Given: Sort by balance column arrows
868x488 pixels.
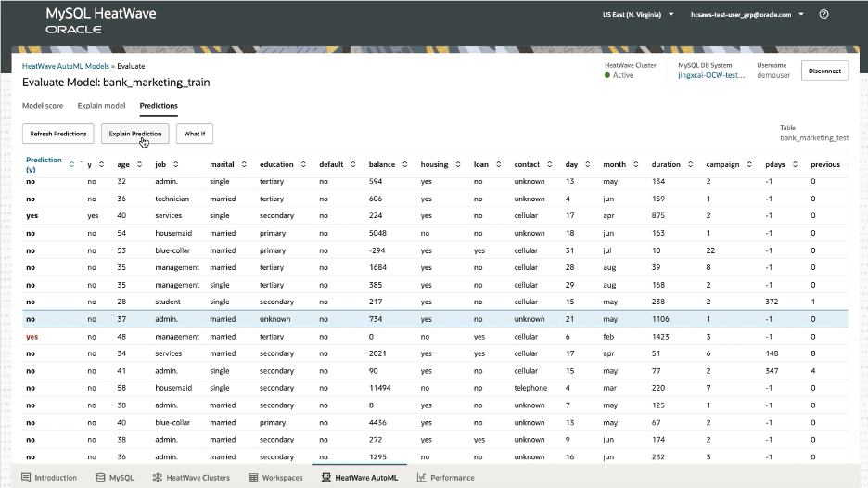Looking at the screenshot, I should (405, 164).
